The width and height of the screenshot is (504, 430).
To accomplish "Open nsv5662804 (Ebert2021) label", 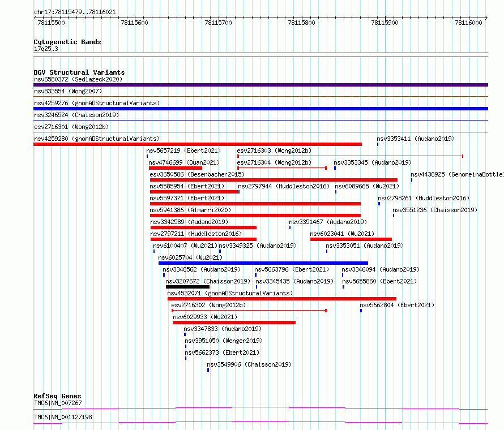I will (x=397, y=305).
